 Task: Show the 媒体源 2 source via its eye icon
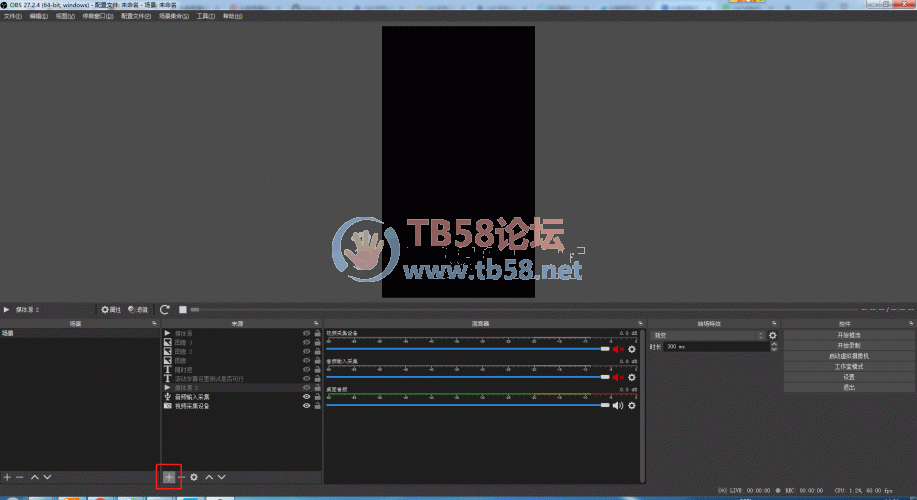(x=306, y=388)
